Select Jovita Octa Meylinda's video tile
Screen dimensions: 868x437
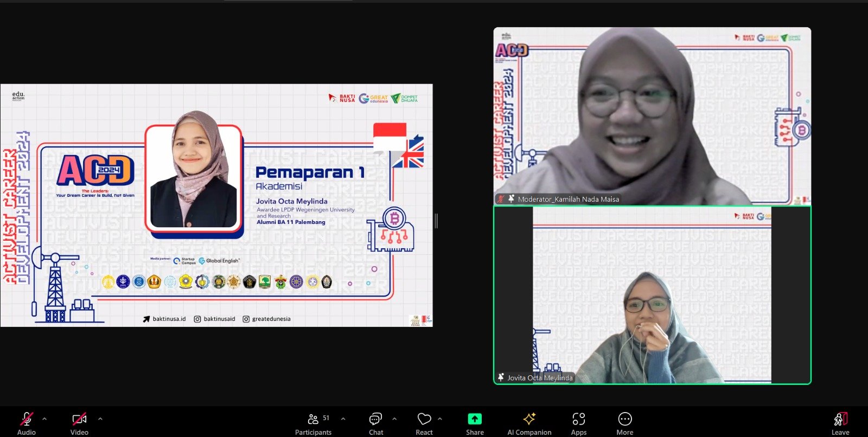click(652, 295)
